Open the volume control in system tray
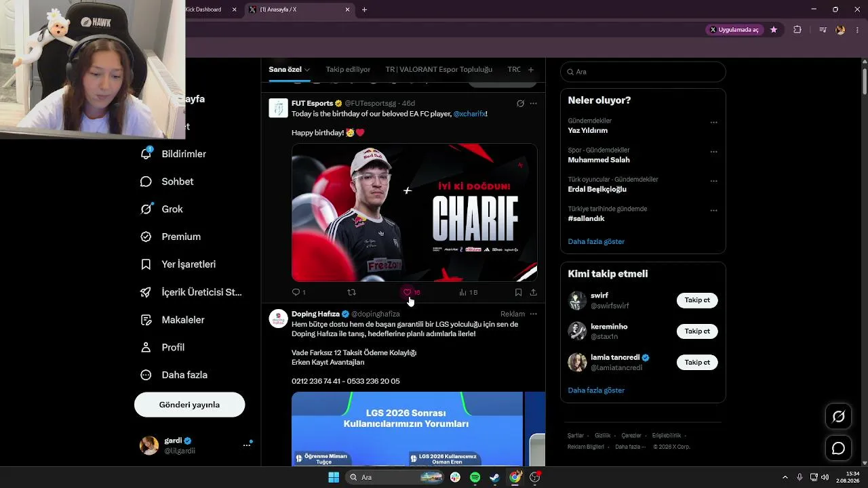 pos(825,477)
